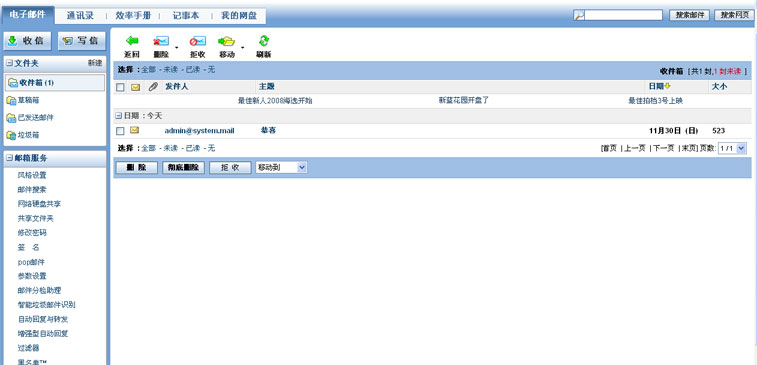757x365 pixels.
Task: Click the green 返回 back arrow icon
Action: click(x=132, y=41)
